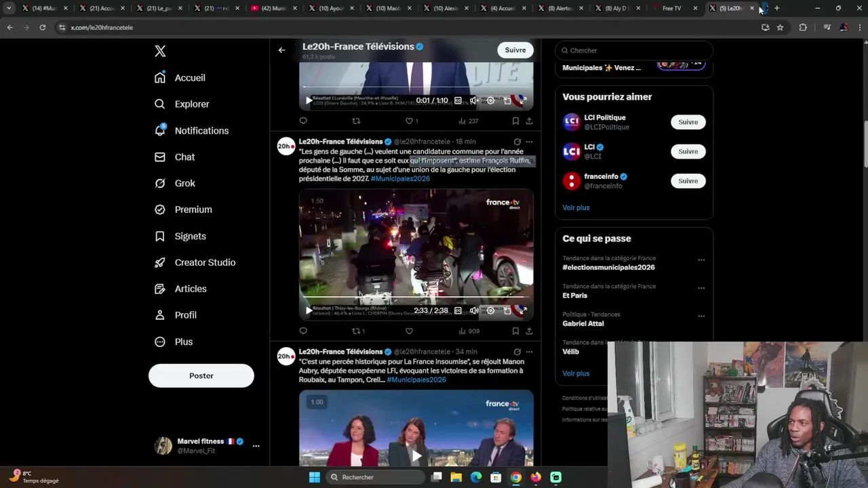The image size is (868, 488).
Task: Go back using the profile header arrow
Action: pos(282,50)
